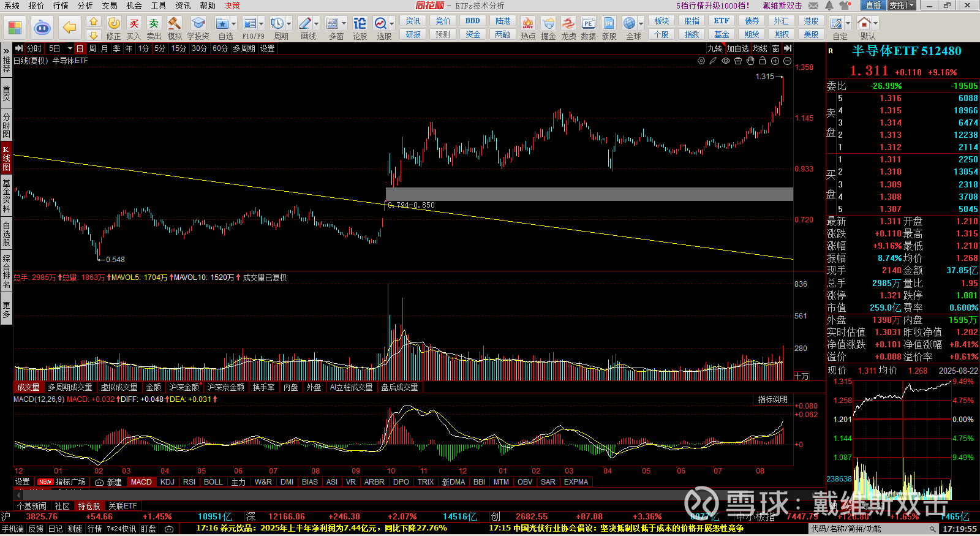The height and width of the screenshot is (536, 980).
Task: Switch to BOLL indicator tab
Action: point(213,482)
